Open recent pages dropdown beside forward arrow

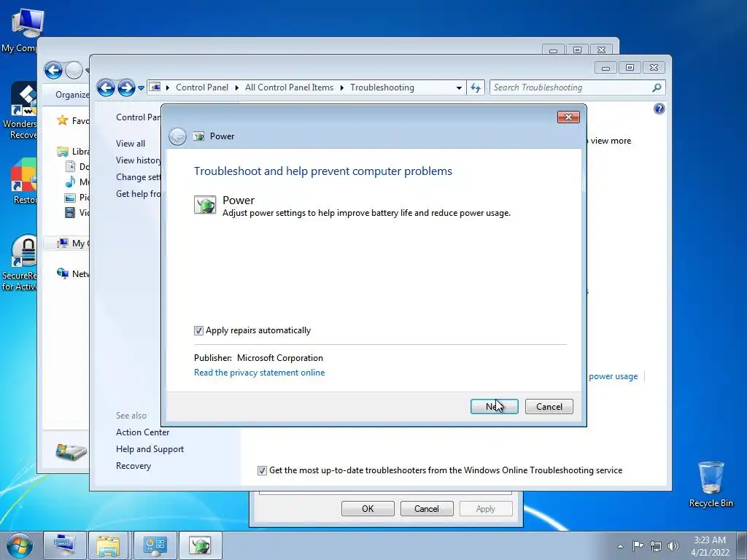141,88
